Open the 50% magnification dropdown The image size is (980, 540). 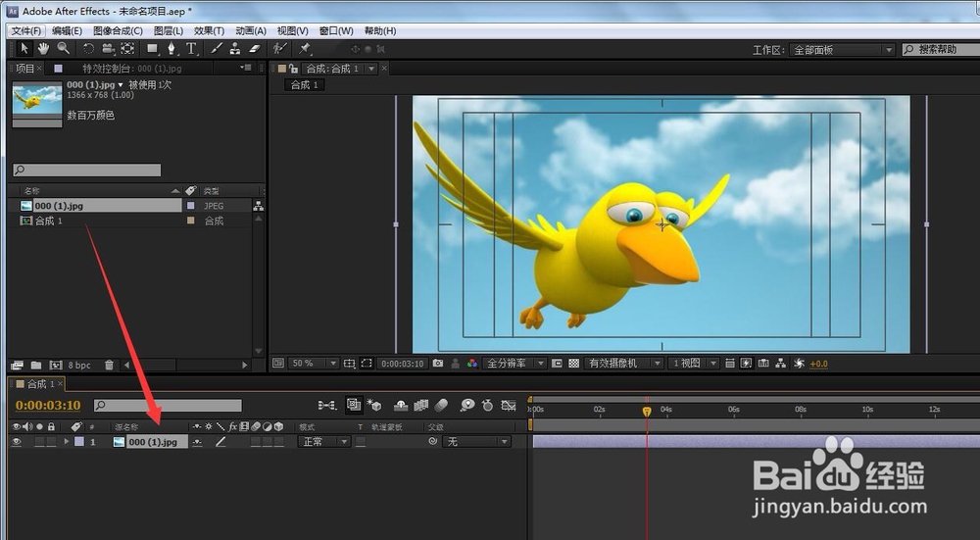315,364
